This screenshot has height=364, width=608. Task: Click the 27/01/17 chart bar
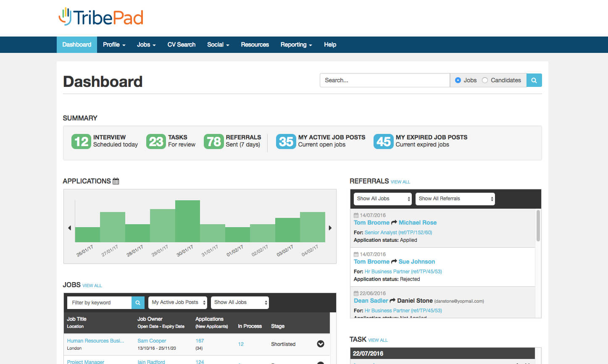[113, 227]
